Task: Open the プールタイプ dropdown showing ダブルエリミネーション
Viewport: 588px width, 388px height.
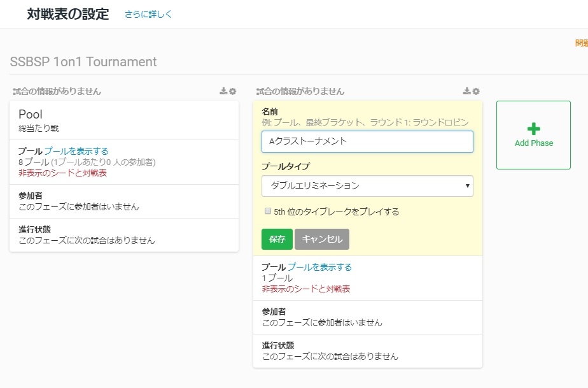Action: (x=367, y=186)
